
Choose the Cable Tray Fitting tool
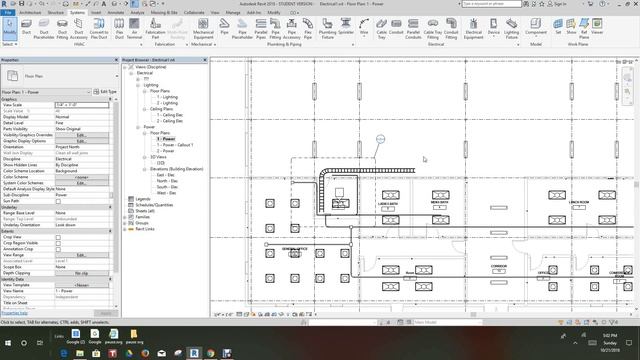click(433, 29)
